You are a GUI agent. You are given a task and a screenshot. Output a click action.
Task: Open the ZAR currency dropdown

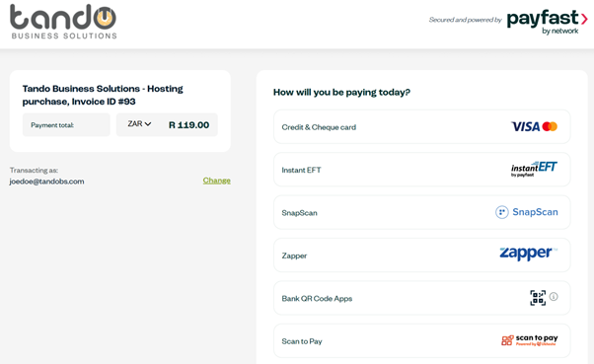(139, 124)
